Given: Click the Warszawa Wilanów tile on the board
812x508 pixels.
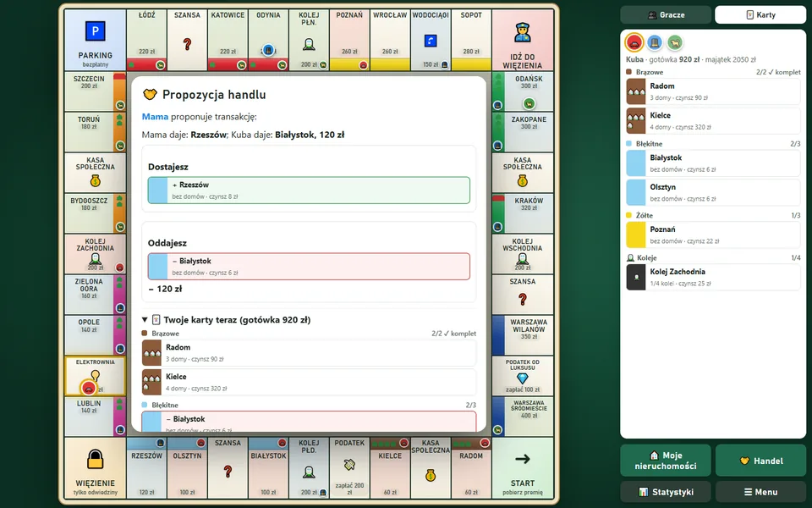Looking at the screenshot, I should (523, 335).
